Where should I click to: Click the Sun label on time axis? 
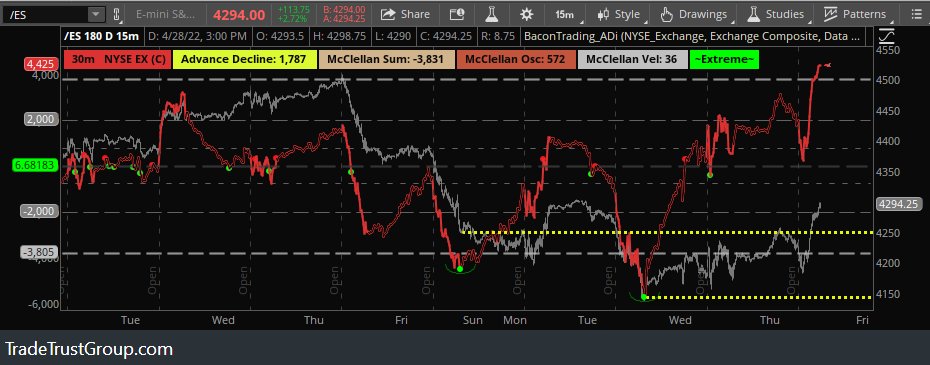click(x=472, y=320)
